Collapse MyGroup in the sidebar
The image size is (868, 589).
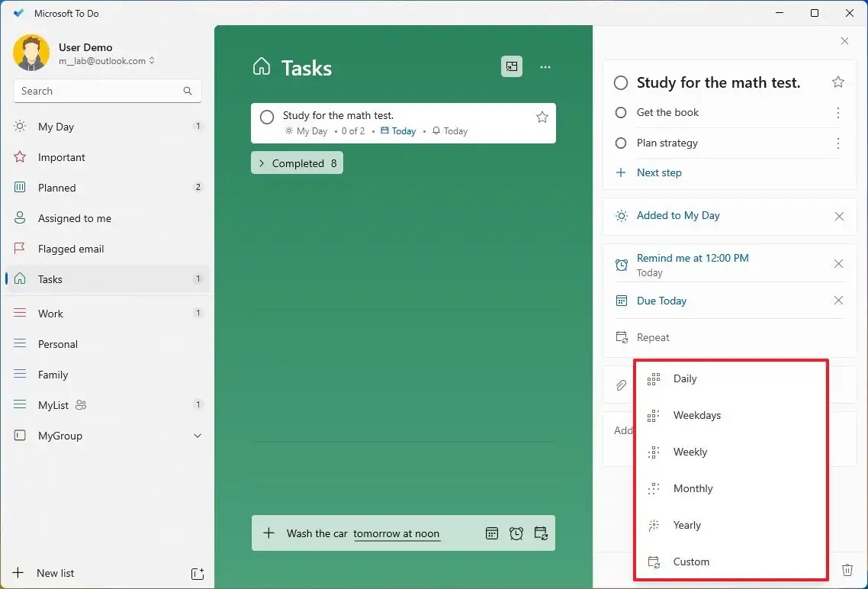point(198,436)
